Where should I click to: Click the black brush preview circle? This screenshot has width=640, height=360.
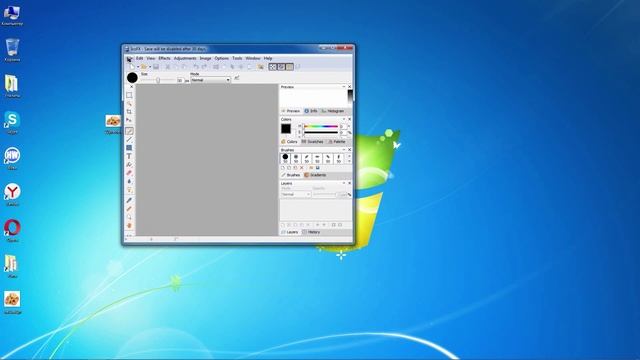pos(132,78)
